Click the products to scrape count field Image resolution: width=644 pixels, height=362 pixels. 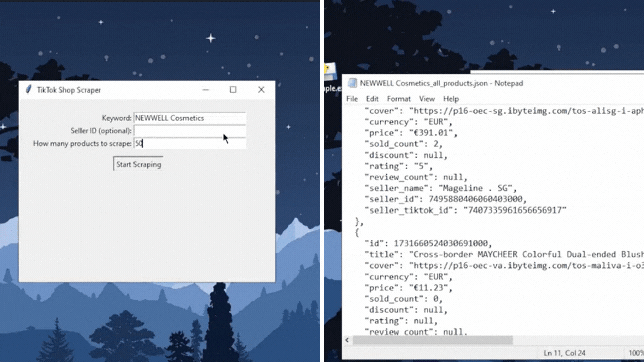click(190, 143)
